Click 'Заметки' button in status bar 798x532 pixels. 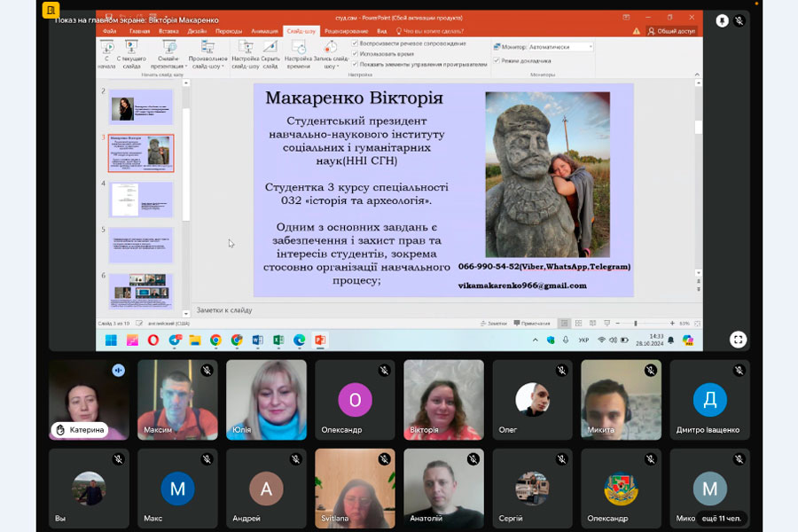[x=497, y=324]
